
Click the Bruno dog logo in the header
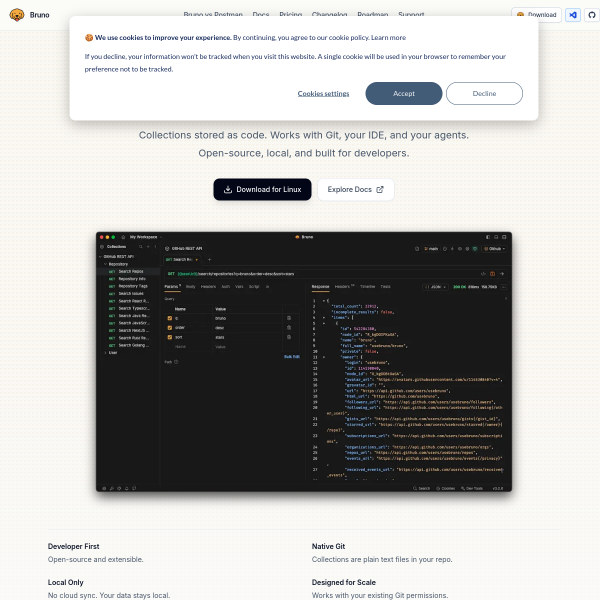[x=17, y=15]
